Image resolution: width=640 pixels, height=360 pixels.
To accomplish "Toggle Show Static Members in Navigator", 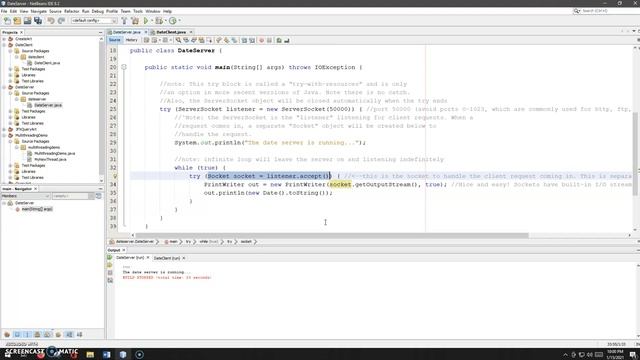I will pyautogui.click(x=27, y=334).
